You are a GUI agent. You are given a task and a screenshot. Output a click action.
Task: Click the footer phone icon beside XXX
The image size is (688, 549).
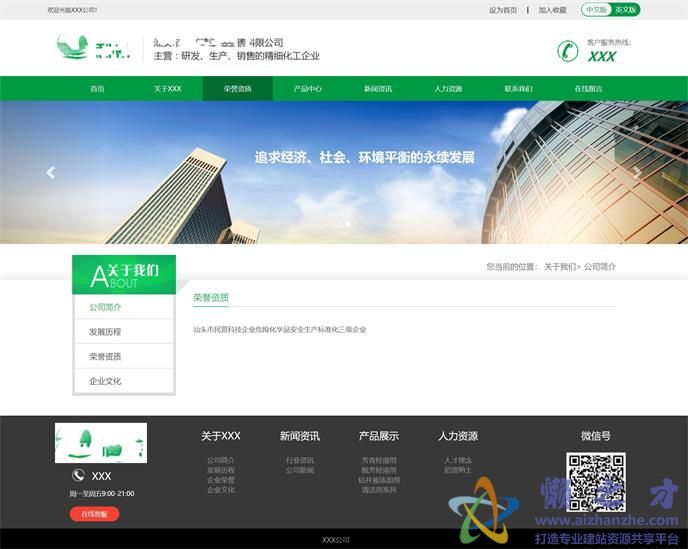(x=78, y=475)
